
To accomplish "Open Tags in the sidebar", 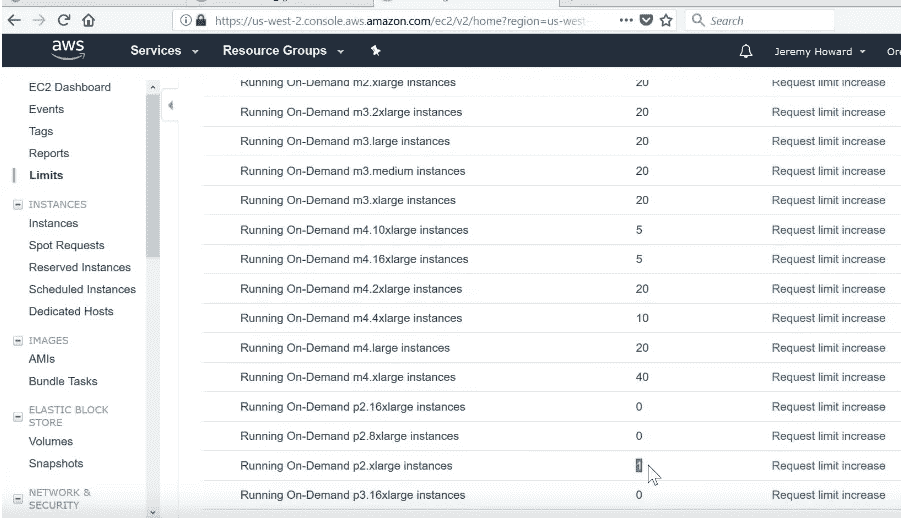I will 41,131.
